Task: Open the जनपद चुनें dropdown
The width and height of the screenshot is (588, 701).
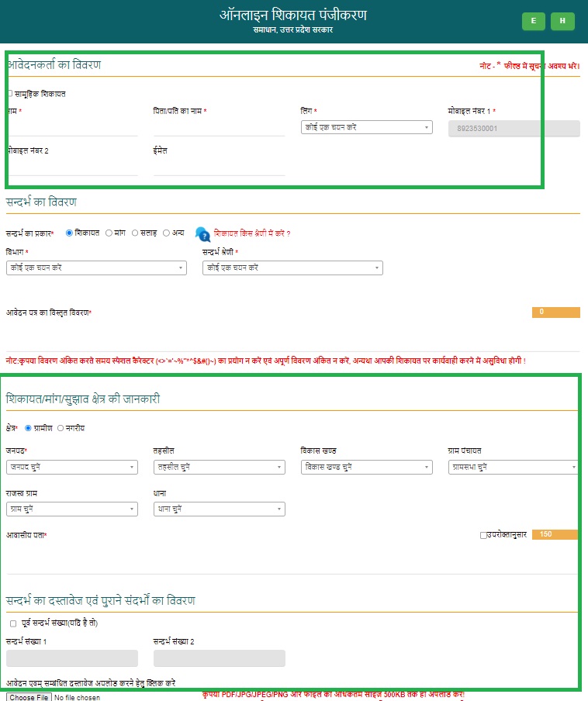Action: [x=72, y=467]
